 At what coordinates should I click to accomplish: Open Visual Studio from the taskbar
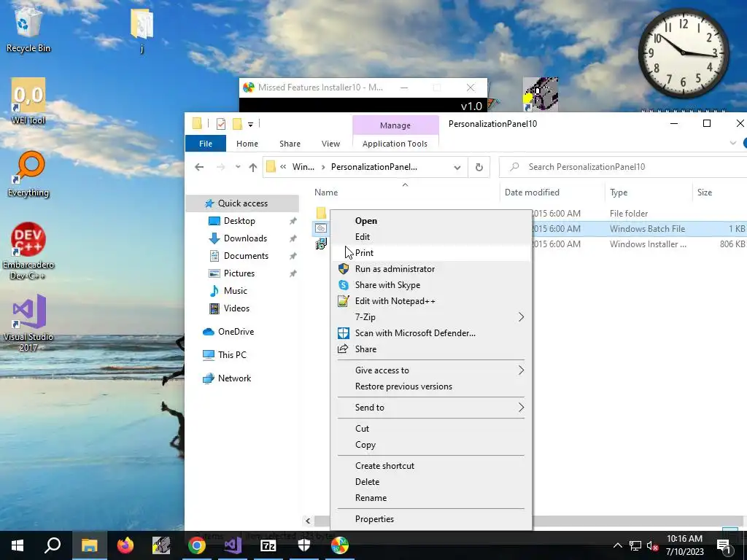click(x=233, y=545)
